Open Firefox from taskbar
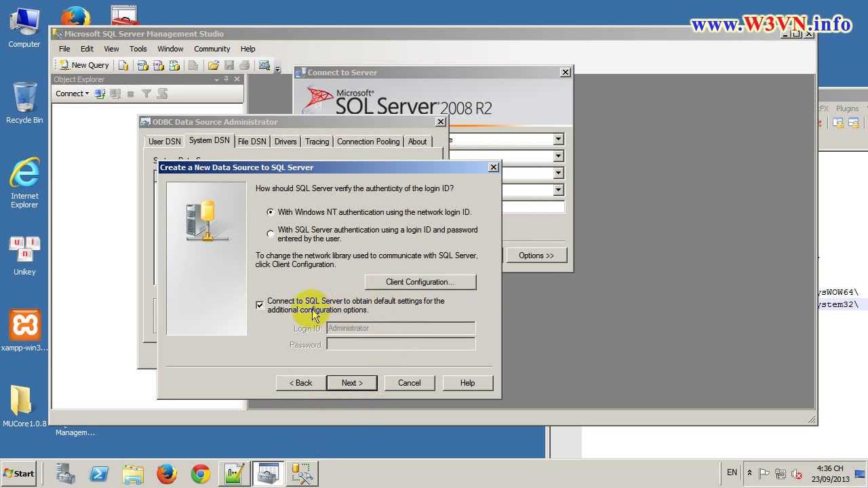The height and width of the screenshot is (488, 868). point(167,473)
